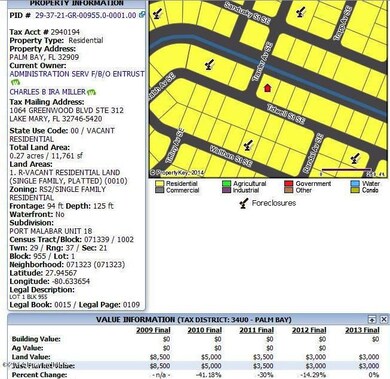
Task: Click the link icon beside the PID number
Action: click(x=142, y=15)
